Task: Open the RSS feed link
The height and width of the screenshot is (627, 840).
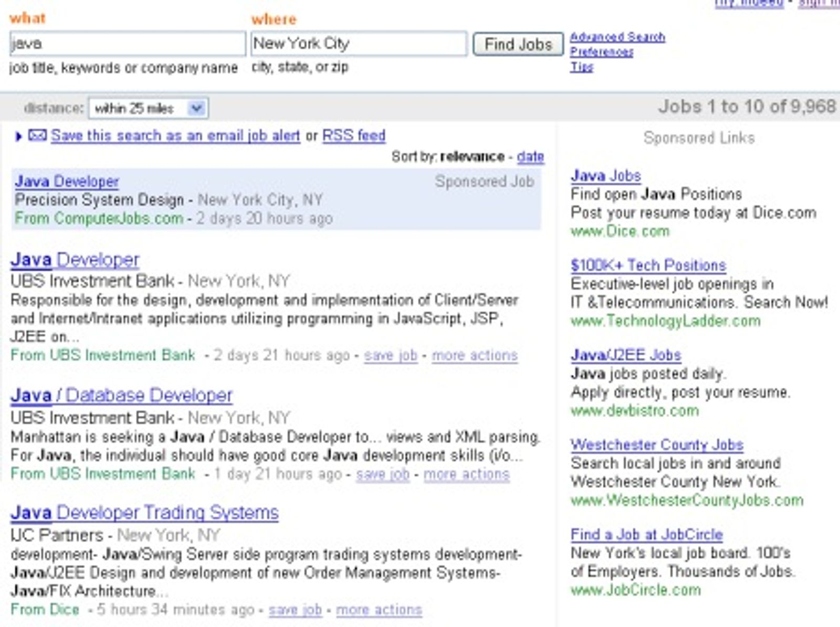Action: tap(354, 135)
